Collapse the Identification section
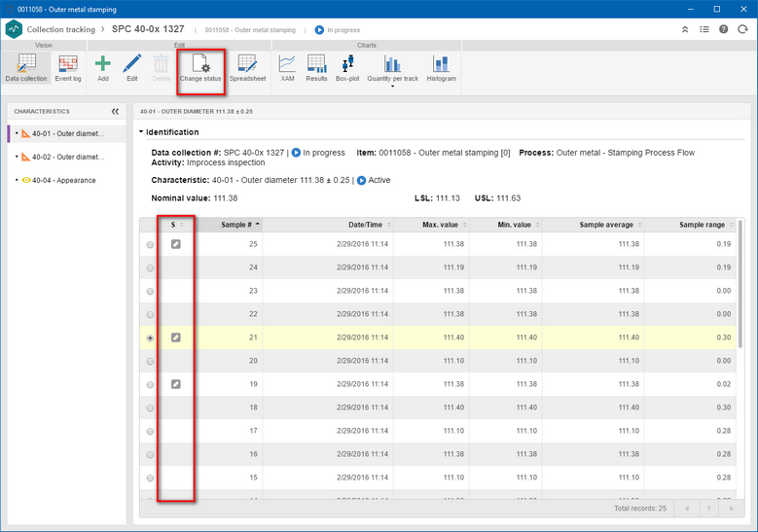This screenshot has width=758, height=532. click(x=141, y=131)
